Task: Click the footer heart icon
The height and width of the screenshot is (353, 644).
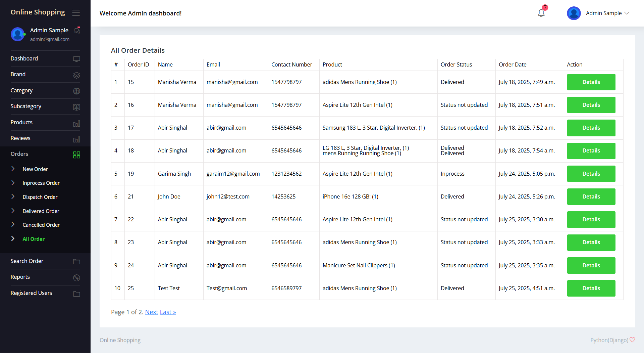Action: [x=632, y=340]
